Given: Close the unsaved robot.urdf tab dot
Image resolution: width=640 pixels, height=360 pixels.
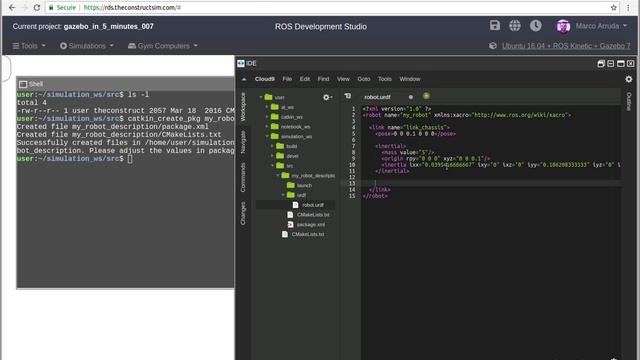Looking at the screenshot, I should coord(411,97).
